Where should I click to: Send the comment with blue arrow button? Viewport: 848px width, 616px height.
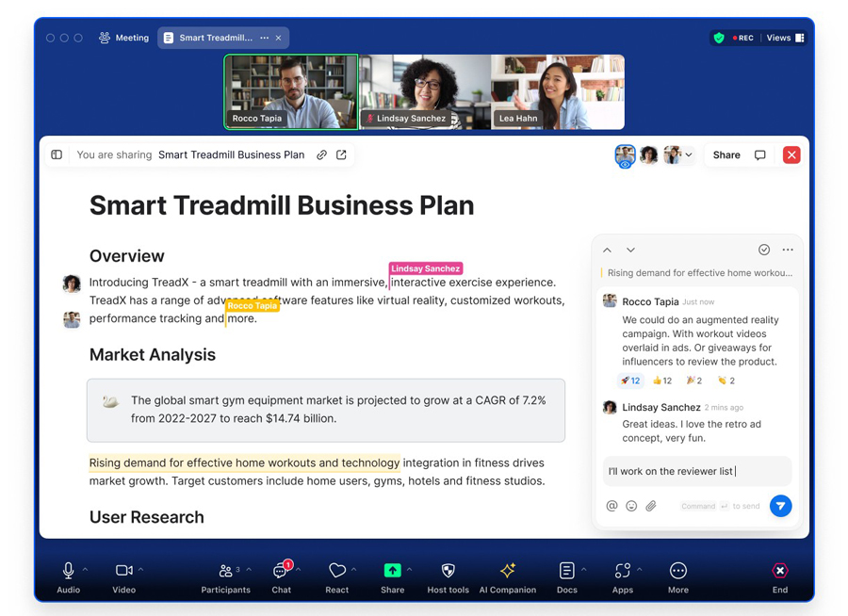click(x=780, y=506)
